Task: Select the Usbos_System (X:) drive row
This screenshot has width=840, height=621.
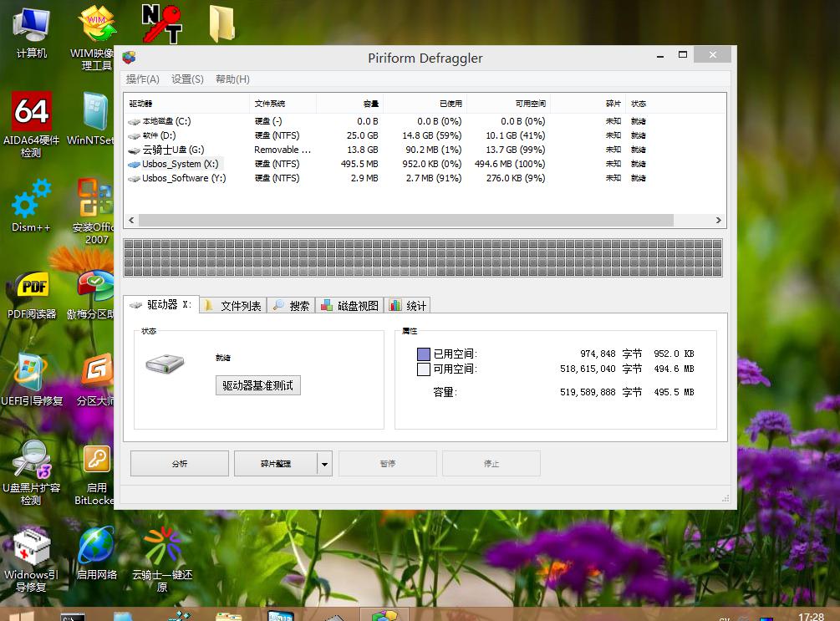Action: tap(186, 164)
